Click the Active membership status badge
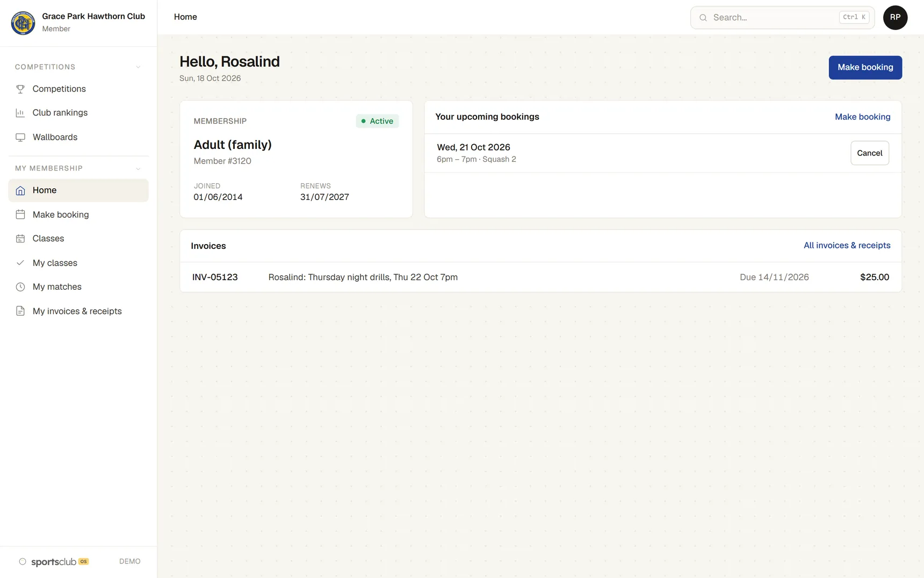The image size is (924, 578). 377,122
